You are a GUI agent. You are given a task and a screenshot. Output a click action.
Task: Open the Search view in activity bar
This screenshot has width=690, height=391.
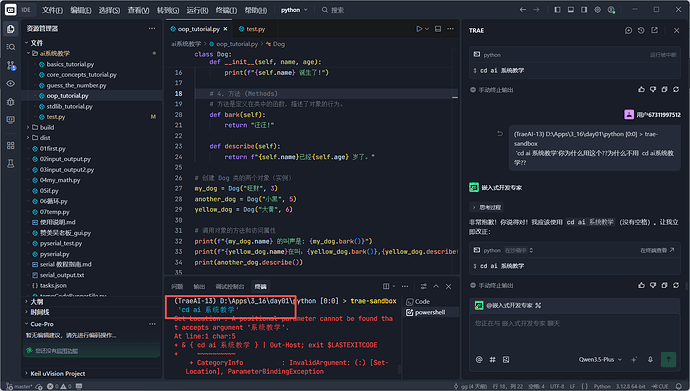[11, 47]
